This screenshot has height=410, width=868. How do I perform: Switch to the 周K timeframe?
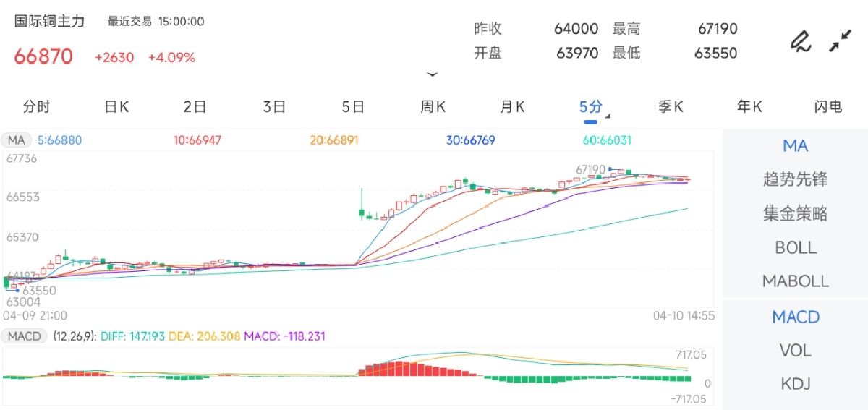(433, 107)
